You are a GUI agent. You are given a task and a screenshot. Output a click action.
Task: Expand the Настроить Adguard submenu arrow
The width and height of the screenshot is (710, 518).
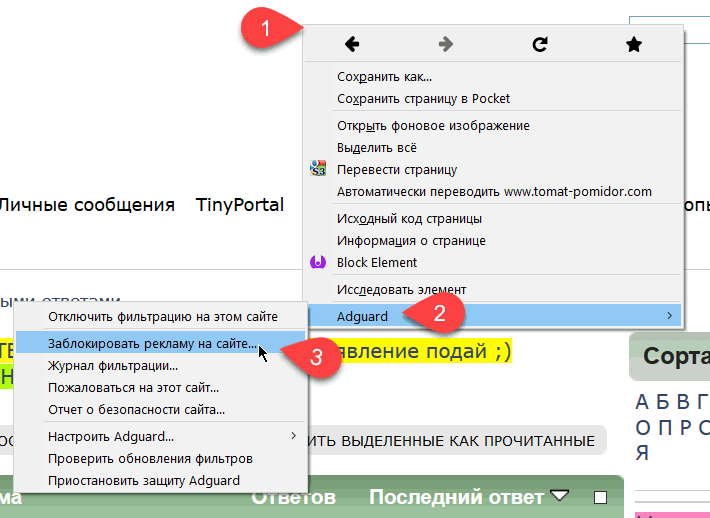293,436
